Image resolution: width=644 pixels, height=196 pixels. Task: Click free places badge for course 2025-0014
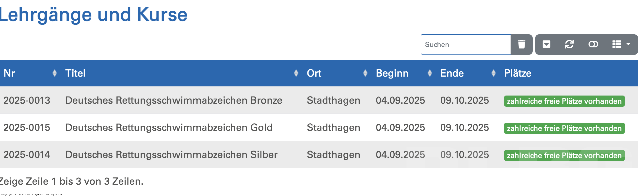point(564,156)
